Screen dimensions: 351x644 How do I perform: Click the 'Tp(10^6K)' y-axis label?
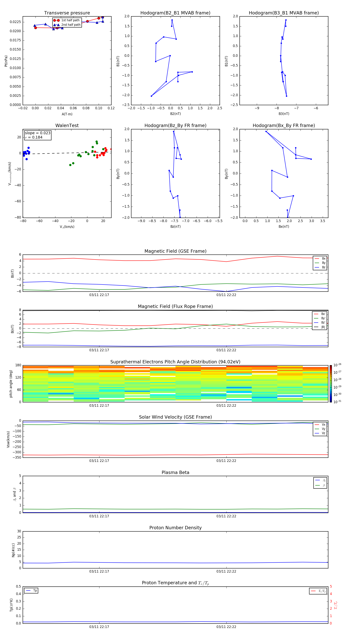(x=11, y=605)
